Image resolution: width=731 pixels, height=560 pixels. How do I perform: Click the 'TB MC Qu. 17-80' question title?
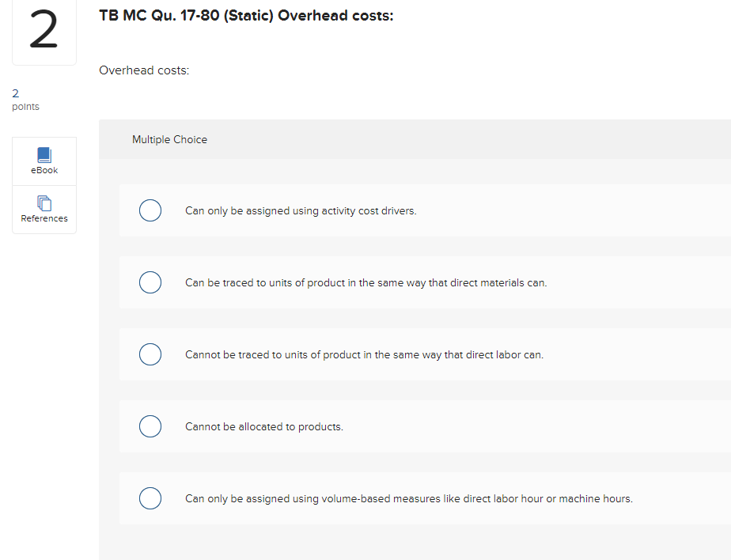(246, 17)
